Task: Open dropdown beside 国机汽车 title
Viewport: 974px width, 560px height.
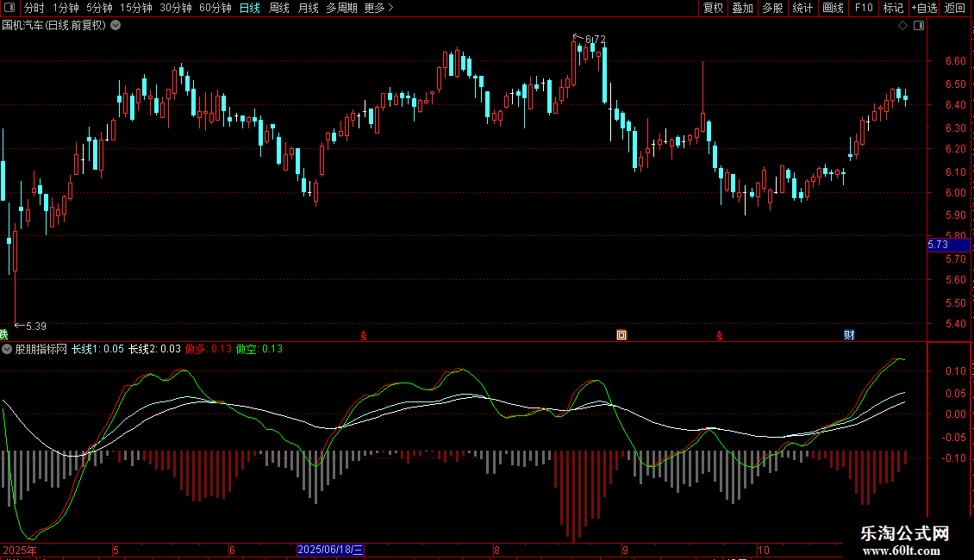Action: tap(116, 26)
